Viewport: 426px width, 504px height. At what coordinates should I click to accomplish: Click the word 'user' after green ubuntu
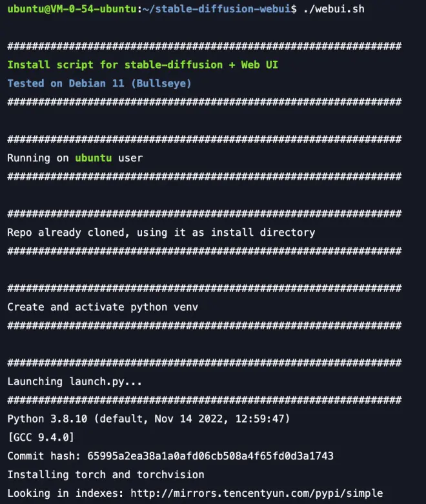130,158
